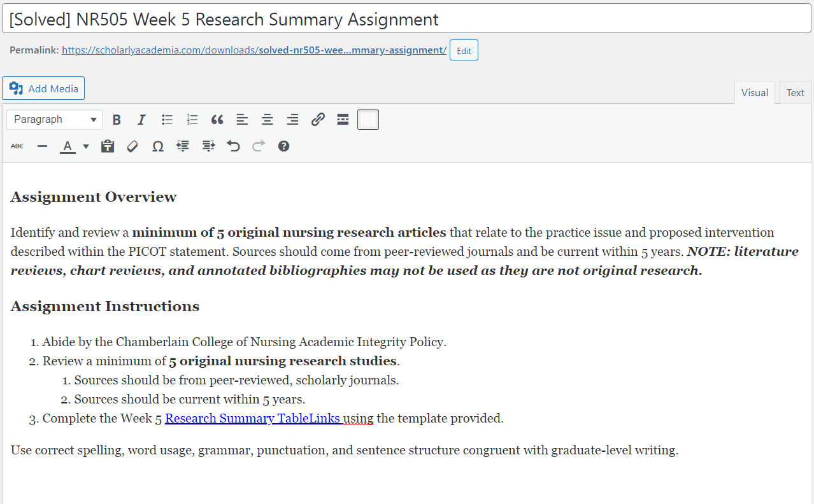Click the Assignment Overview heading
814x504 pixels.
pyautogui.click(x=94, y=197)
